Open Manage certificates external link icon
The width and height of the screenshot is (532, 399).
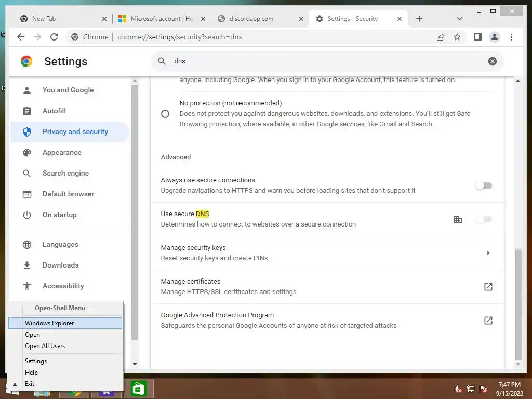(488, 287)
